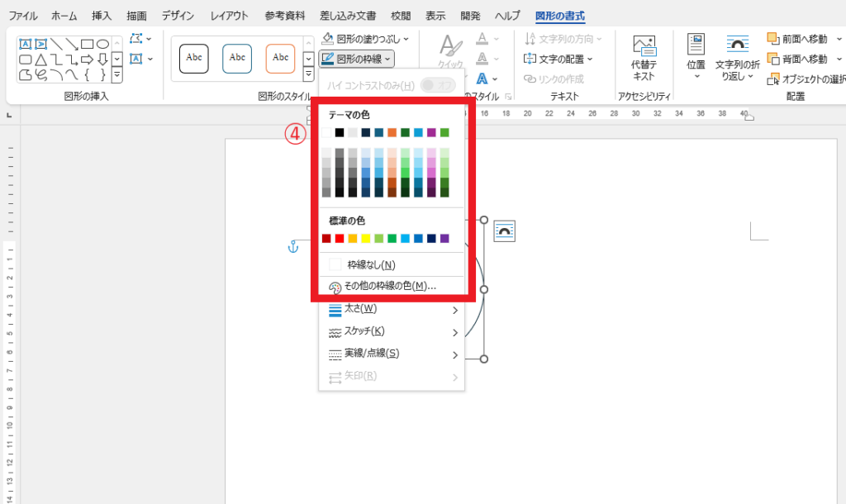Select the Line Arrow shape
Viewport: 846px width, 504px height.
[72, 45]
